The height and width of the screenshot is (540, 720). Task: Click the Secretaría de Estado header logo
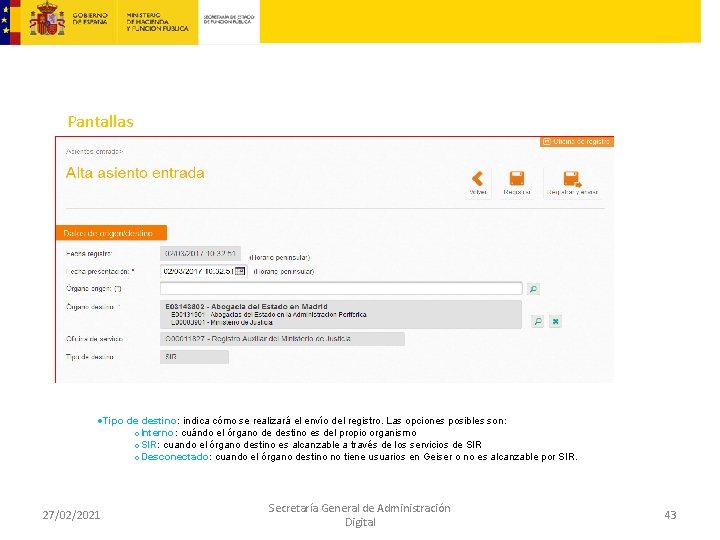(x=229, y=19)
